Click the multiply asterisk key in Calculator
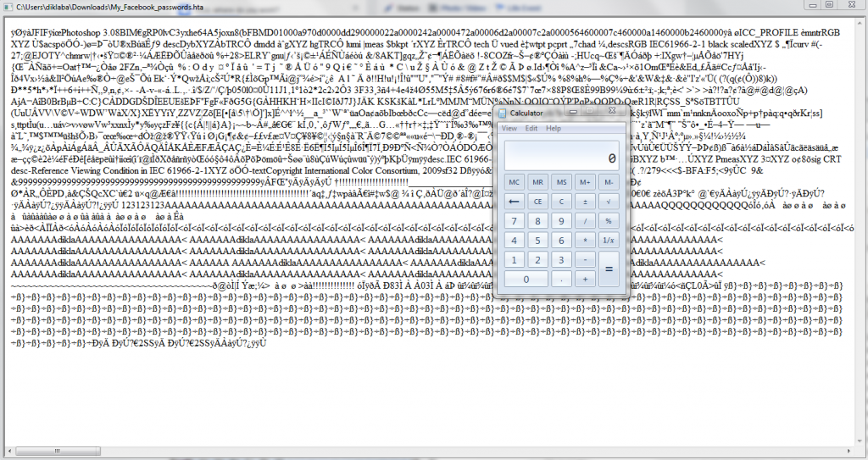This screenshot has height=460, width=868. coord(585,241)
